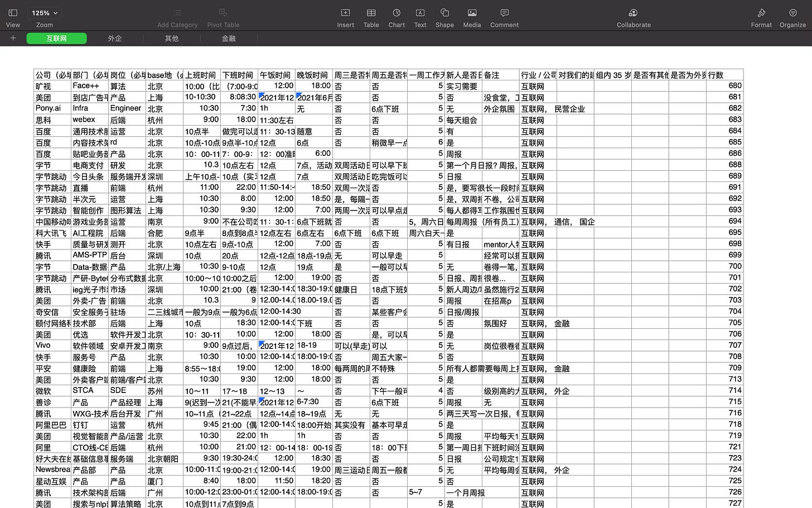Add a new sheet with the plus button
The width and height of the screenshot is (812, 508).
coord(13,39)
